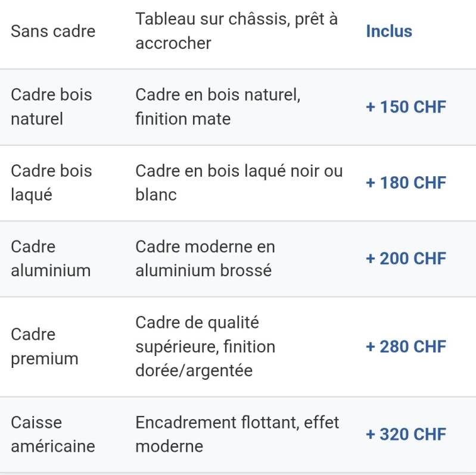Click the blue 'Inclus' price label
The height and width of the screenshot is (475, 476).
click(x=388, y=31)
